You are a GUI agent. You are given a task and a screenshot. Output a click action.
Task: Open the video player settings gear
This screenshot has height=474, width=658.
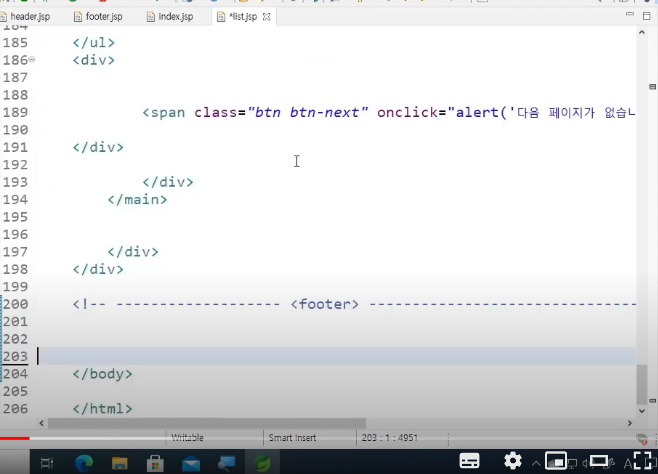point(513,461)
